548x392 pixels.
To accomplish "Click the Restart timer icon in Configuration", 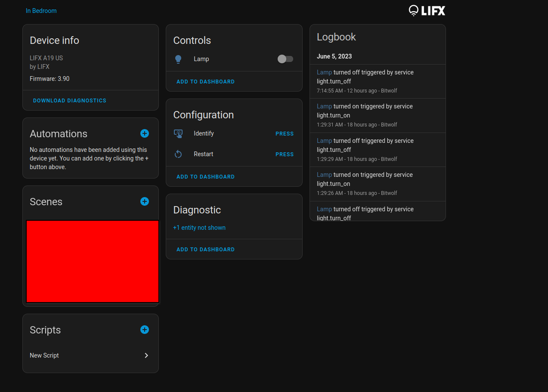I will point(178,154).
